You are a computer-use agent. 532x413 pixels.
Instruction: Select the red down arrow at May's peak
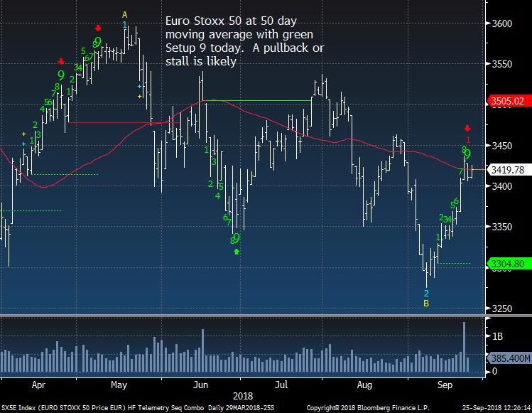click(97, 27)
